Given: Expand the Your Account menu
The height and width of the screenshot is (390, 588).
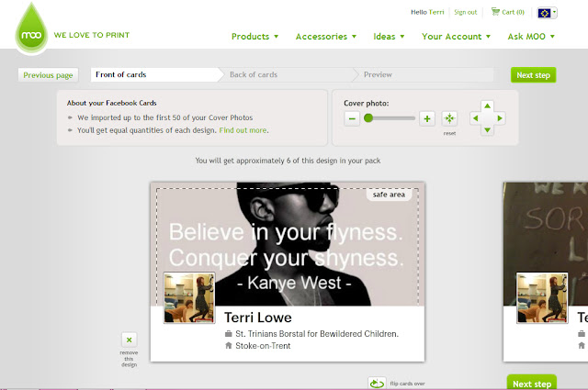Looking at the screenshot, I should click(x=456, y=37).
